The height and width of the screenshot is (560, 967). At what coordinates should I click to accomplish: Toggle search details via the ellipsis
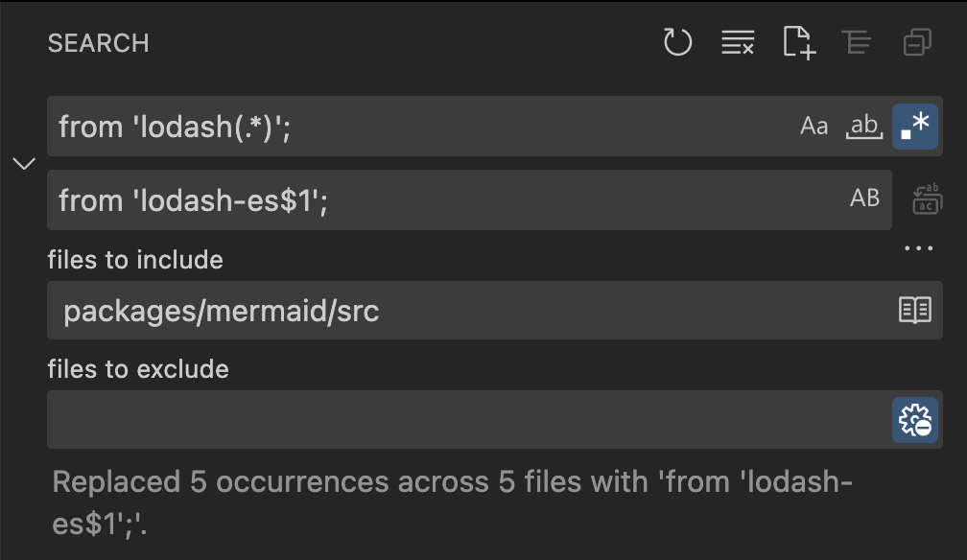(x=918, y=248)
